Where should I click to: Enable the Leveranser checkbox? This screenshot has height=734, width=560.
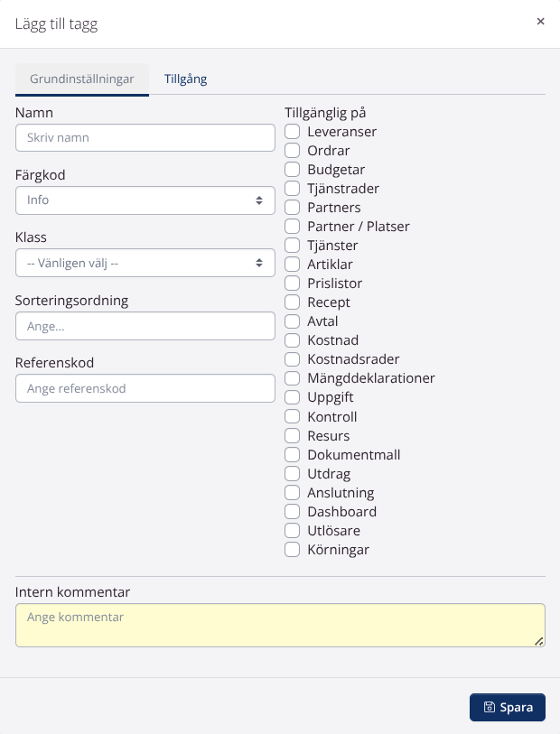pyautogui.click(x=292, y=131)
